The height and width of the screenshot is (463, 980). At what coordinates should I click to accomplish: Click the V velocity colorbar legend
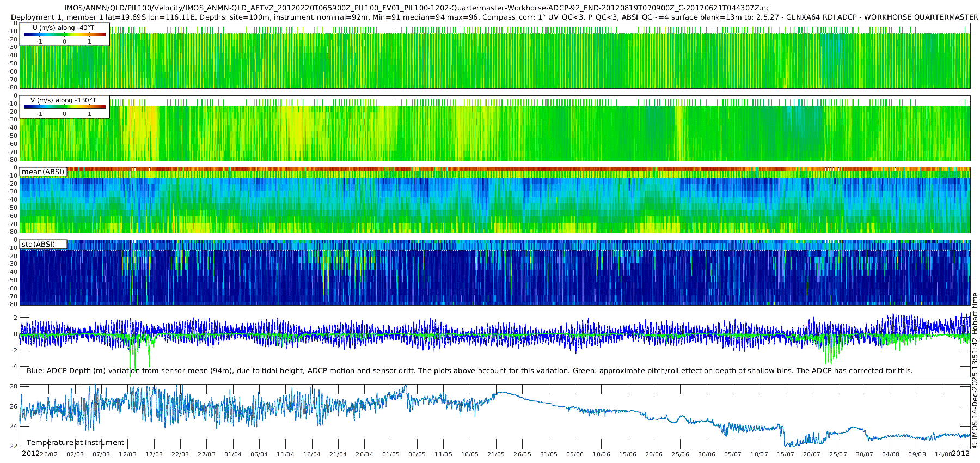[x=64, y=107]
